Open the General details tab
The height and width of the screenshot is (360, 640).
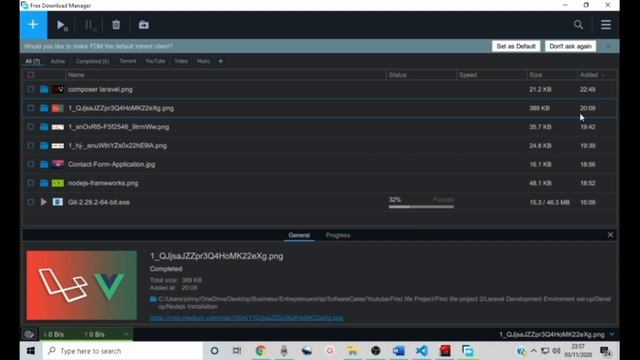coord(299,235)
